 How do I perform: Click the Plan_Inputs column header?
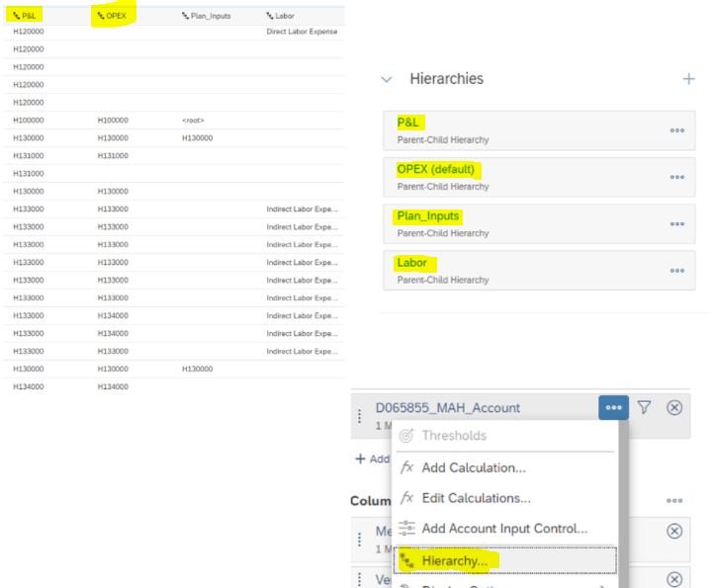point(208,16)
